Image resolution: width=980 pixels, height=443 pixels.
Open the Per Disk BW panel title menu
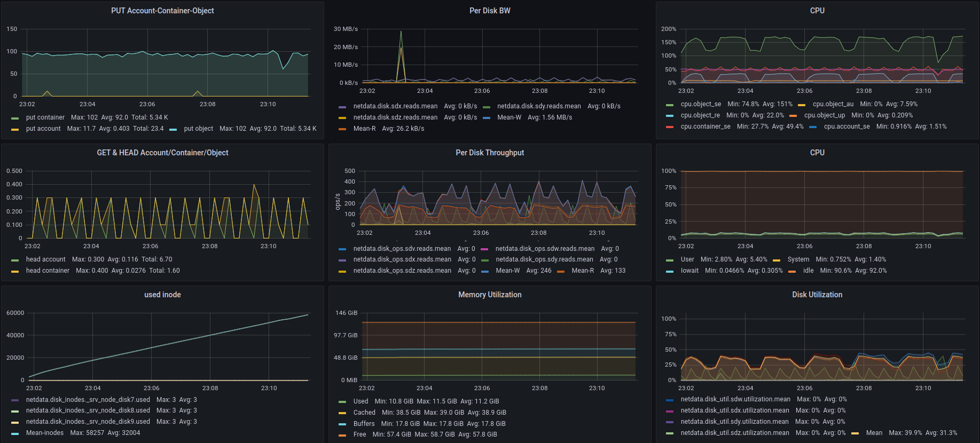tap(490, 11)
